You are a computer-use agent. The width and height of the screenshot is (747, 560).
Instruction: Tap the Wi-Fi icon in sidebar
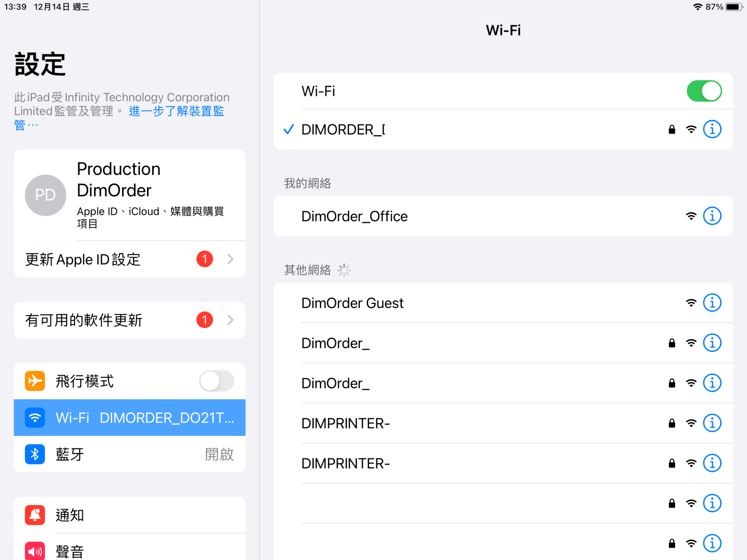[35, 417]
